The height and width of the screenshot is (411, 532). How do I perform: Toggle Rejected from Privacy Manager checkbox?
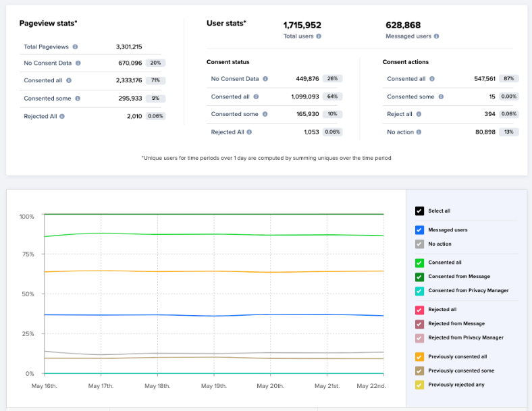[419, 337]
